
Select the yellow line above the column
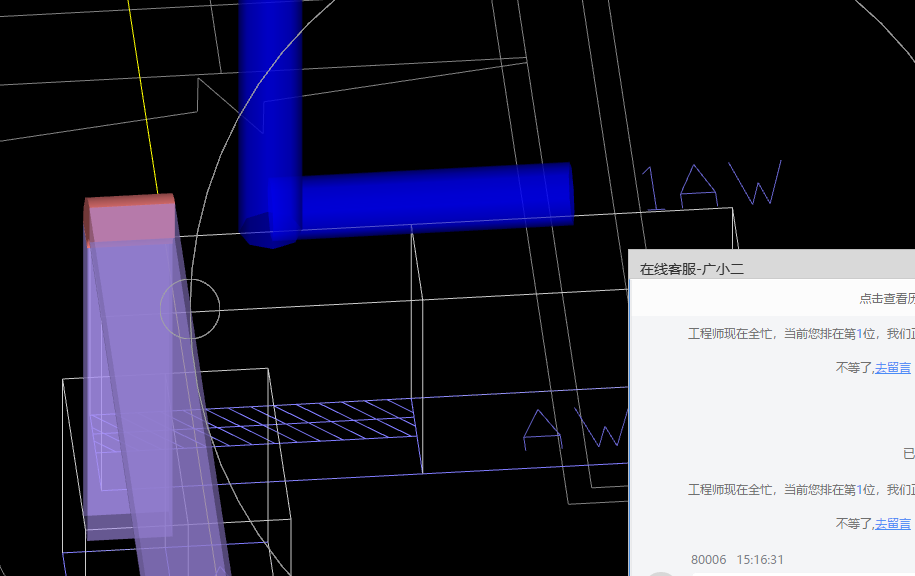pos(143,96)
